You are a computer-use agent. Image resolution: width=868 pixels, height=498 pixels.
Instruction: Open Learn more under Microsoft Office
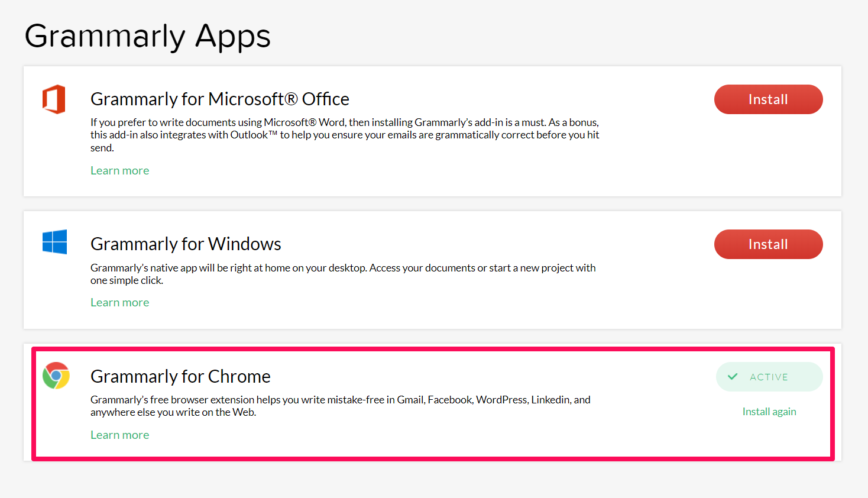click(120, 170)
